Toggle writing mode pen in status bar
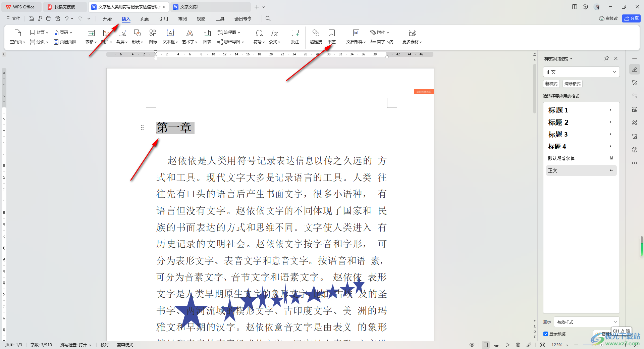Screen dimensions: 644x349 (529, 345)
